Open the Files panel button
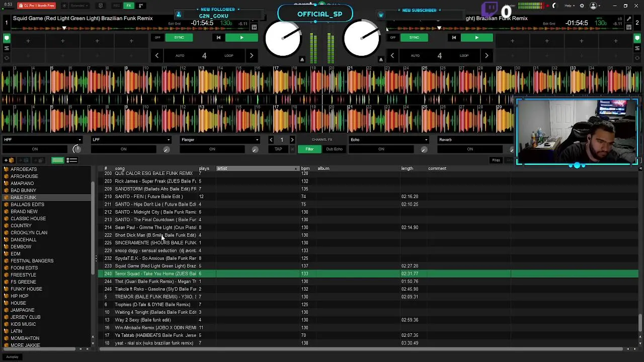The width and height of the screenshot is (644, 362). tap(496, 160)
